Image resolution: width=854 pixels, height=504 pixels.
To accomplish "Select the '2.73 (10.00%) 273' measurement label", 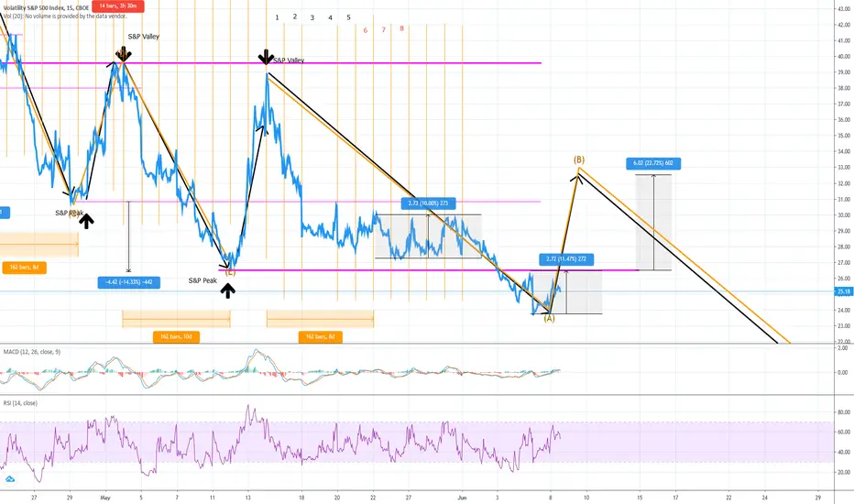I will tap(428, 203).
